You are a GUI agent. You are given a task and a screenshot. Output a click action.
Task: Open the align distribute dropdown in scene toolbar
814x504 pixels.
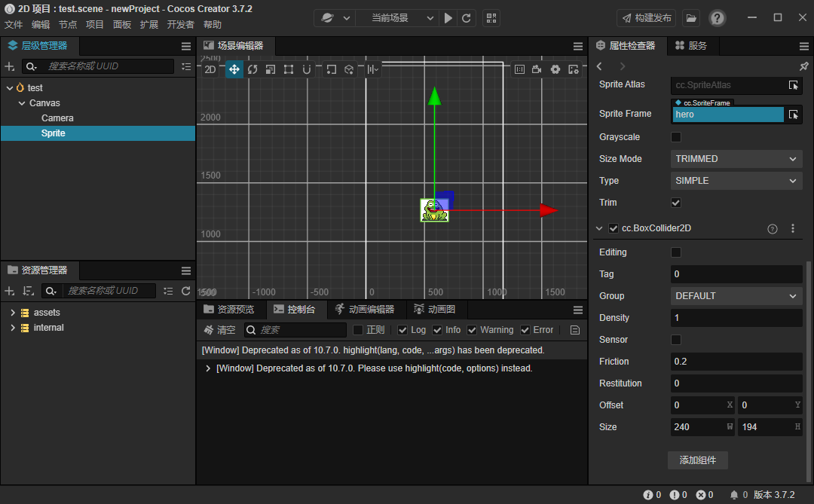pyautogui.click(x=372, y=69)
